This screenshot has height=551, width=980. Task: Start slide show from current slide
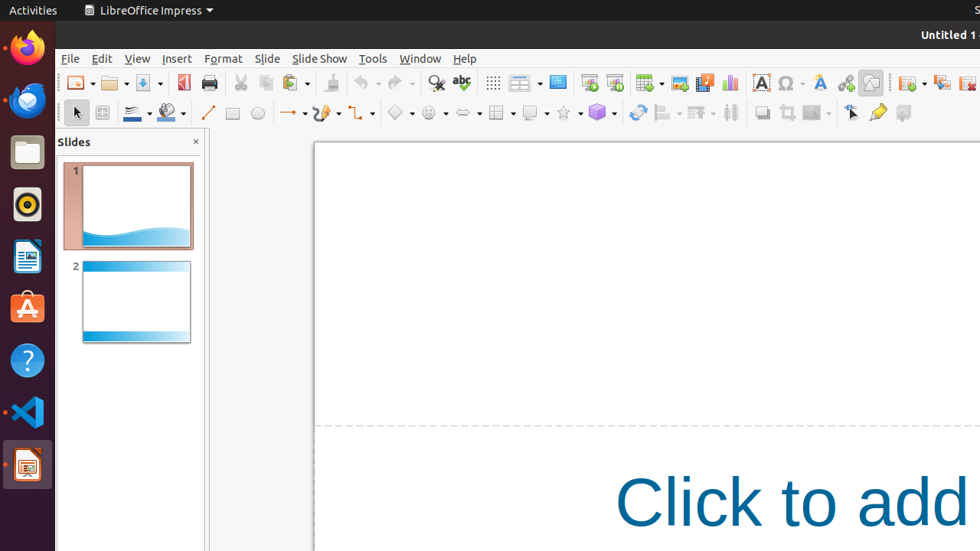pos(615,83)
